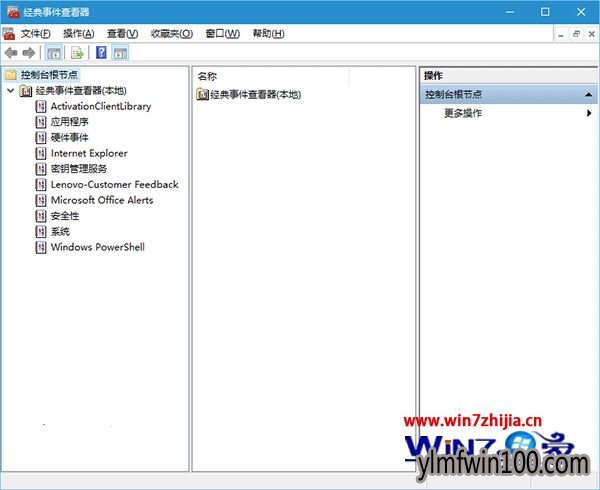
Task: Click the export list toolbar icon
Action: (x=77, y=53)
